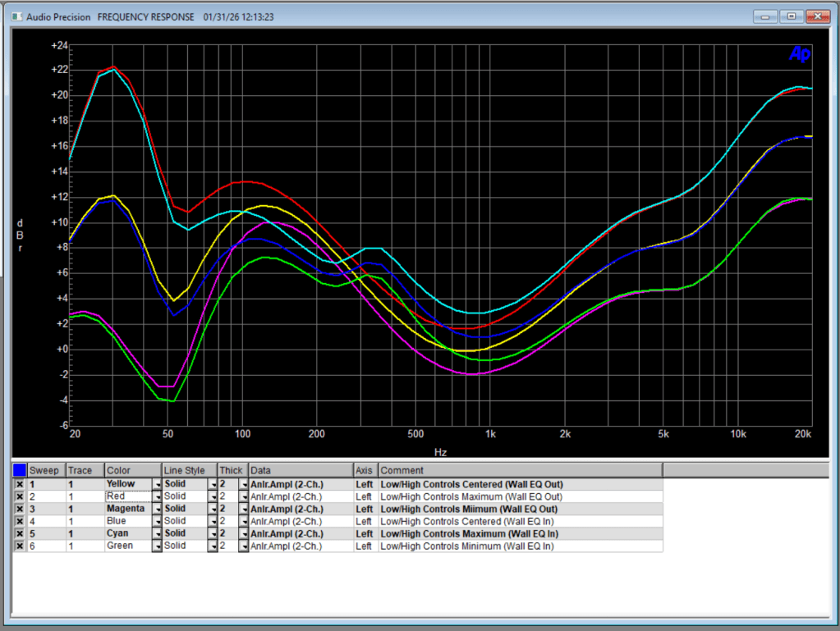
Task: Click the Trace cell in Blue row
Action: click(85, 521)
